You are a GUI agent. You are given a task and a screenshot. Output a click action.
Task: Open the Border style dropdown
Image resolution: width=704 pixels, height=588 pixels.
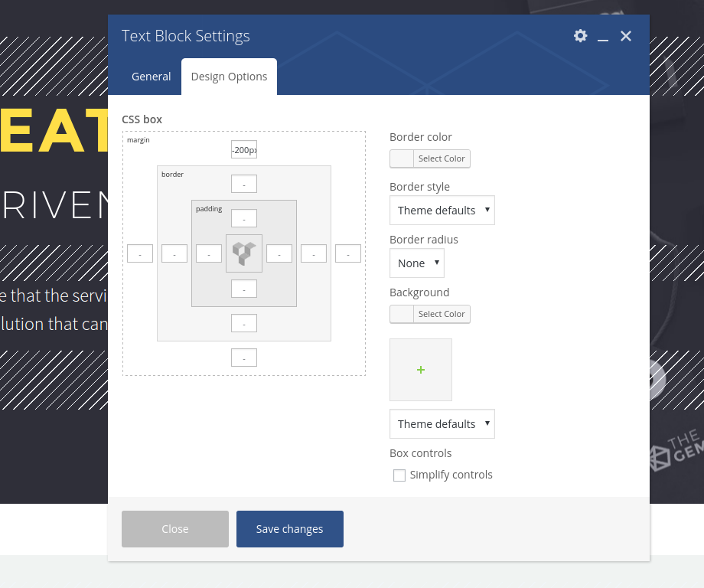[x=442, y=211]
